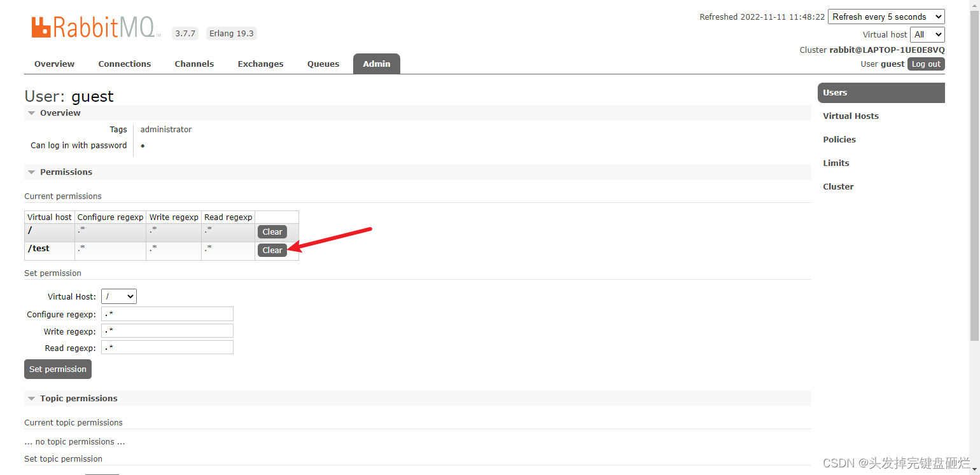Open Virtual Hosts in the sidebar
This screenshot has width=980, height=475.
pyautogui.click(x=850, y=116)
